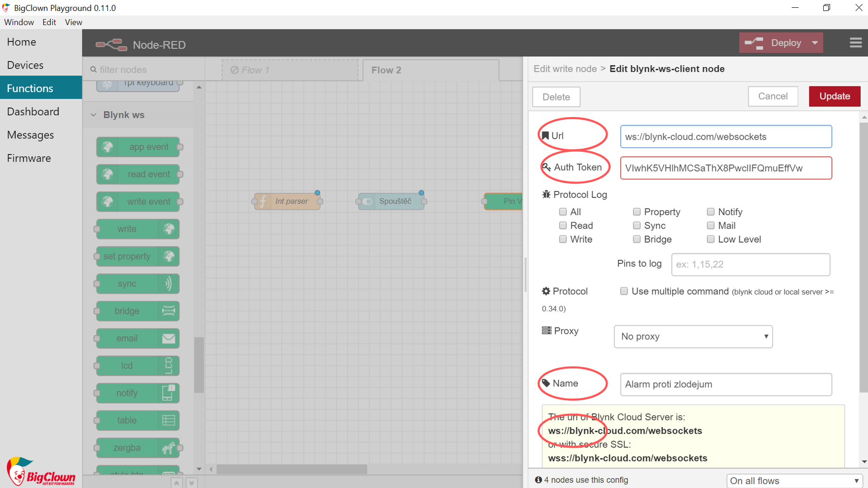Tick the Property log checkbox
This screenshot has height=488, width=868.
(637, 211)
